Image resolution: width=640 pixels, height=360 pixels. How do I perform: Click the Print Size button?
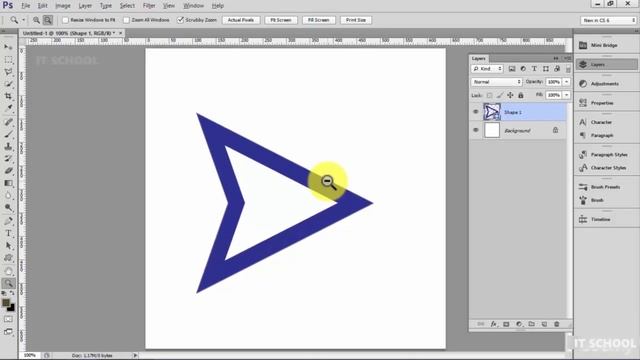coord(356,20)
